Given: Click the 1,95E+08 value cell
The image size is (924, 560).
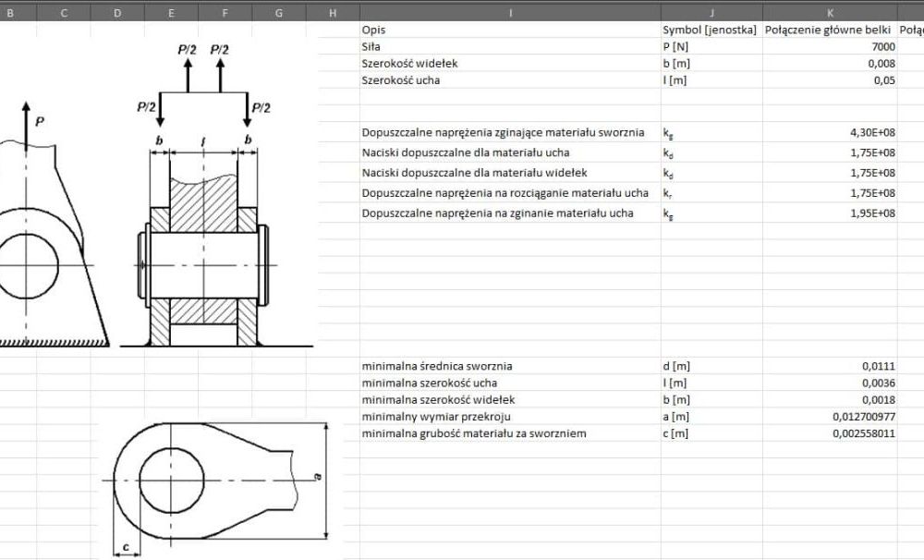Looking at the screenshot, I should (x=830, y=213).
